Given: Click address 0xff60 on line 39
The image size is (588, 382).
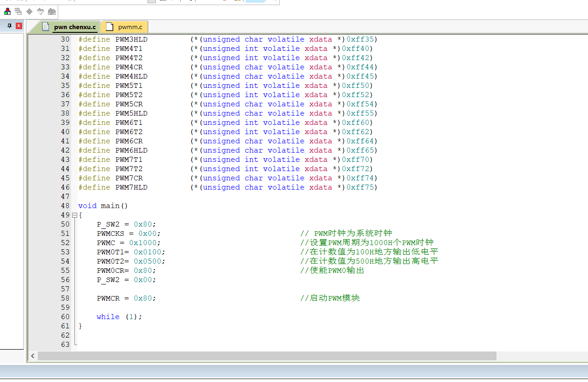Looking at the screenshot, I should (355, 123).
